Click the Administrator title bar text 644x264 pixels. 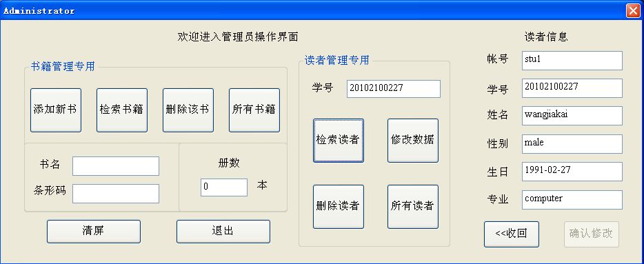39,11
